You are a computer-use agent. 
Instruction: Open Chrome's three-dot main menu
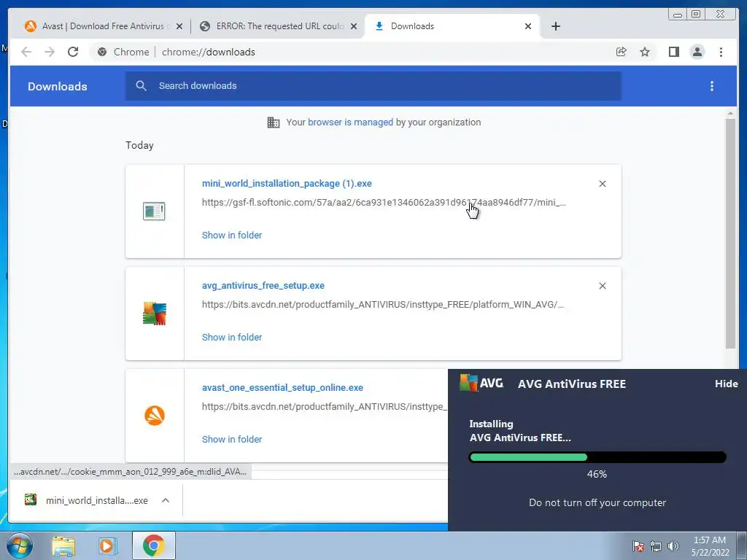(x=721, y=52)
